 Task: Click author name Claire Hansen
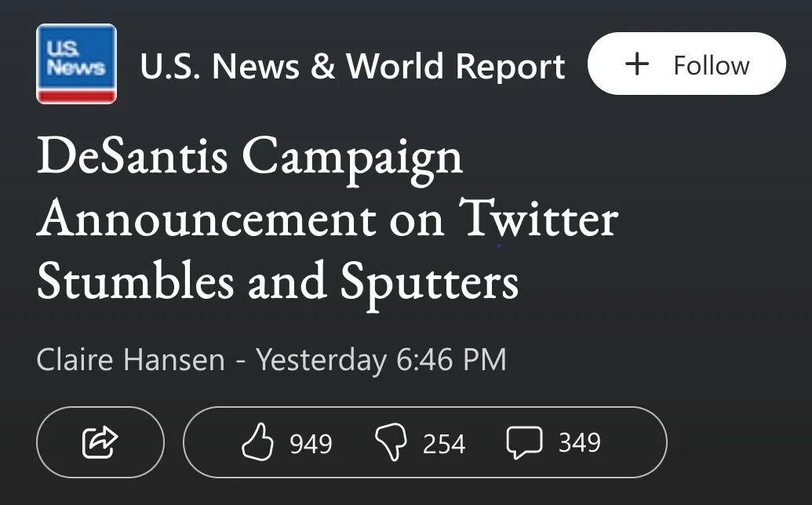coord(130,360)
